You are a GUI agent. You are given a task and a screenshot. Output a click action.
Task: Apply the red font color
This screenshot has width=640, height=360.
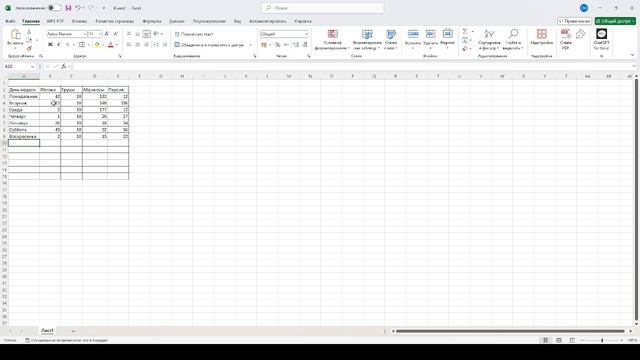click(111, 44)
